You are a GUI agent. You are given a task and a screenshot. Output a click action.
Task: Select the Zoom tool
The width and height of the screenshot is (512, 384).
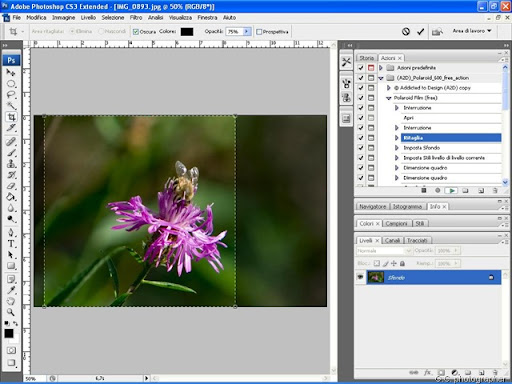tap(11, 312)
